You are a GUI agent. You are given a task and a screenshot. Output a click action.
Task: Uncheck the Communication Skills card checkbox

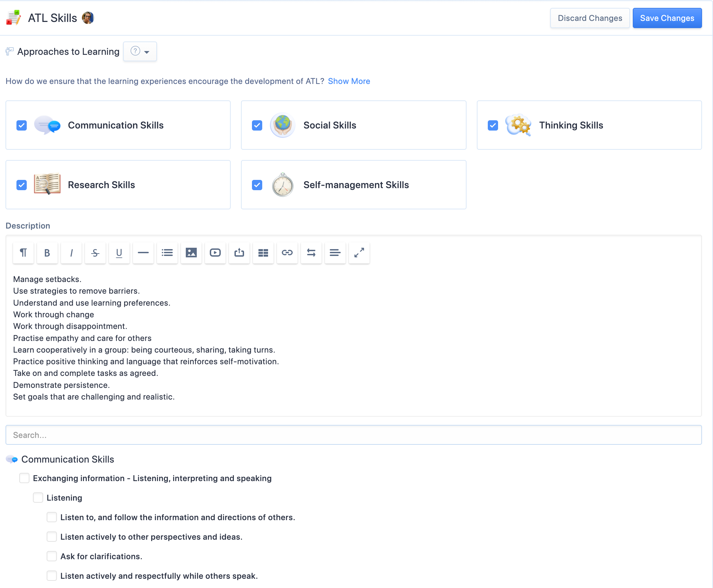pos(22,125)
